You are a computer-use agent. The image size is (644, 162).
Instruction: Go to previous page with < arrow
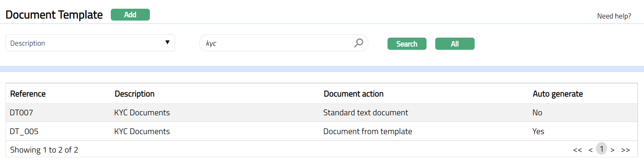pyautogui.click(x=590, y=150)
